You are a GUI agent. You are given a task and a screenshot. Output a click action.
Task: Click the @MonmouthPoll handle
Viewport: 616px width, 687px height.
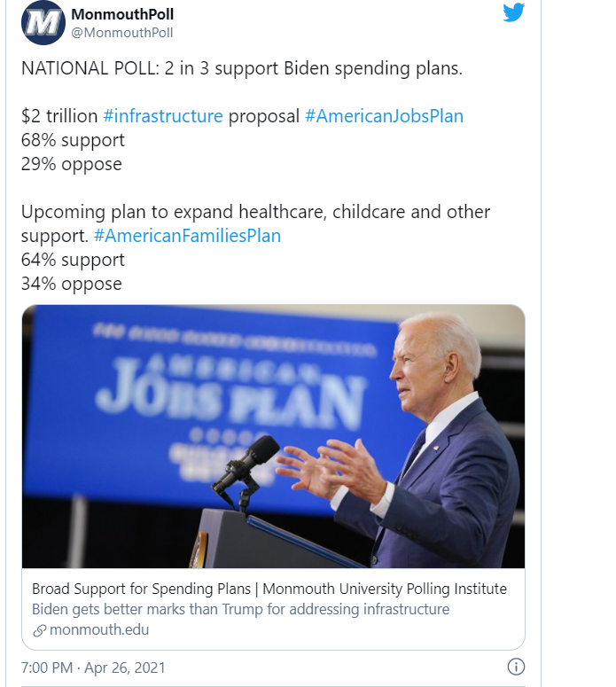[121, 33]
